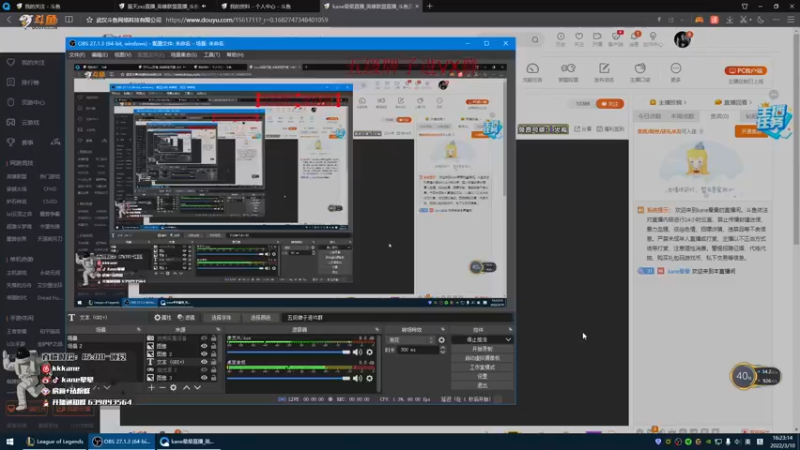Click the source text input field
The height and width of the screenshot is (450, 800).
(396, 317)
